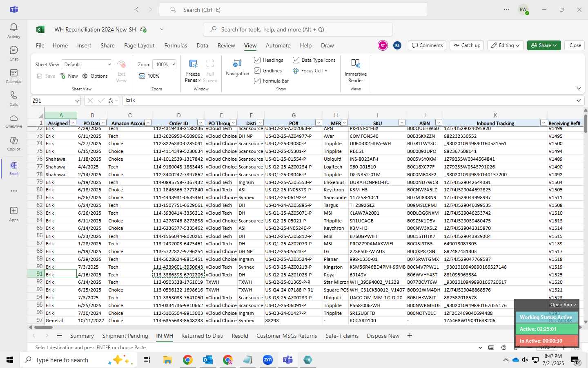This screenshot has width=588, height=368.
Task: Click the Comments button
Action: [x=427, y=45]
